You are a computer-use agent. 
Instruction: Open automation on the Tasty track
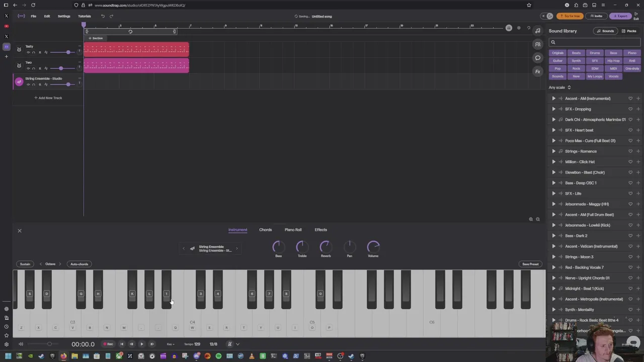point(46,52)
